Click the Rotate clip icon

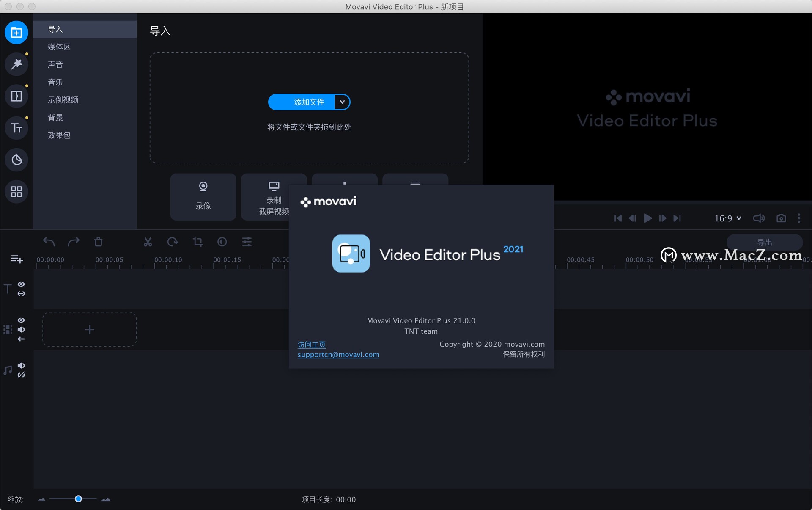[173, 242]
